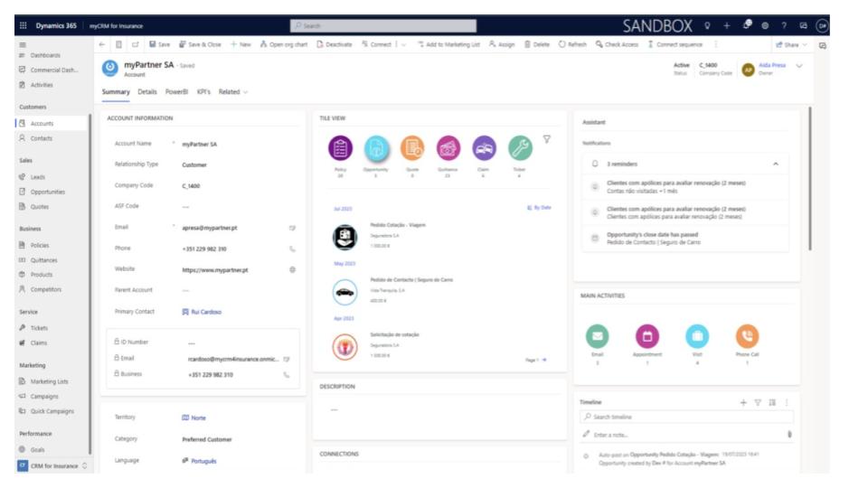Click the Quittance tile icon

448,147
